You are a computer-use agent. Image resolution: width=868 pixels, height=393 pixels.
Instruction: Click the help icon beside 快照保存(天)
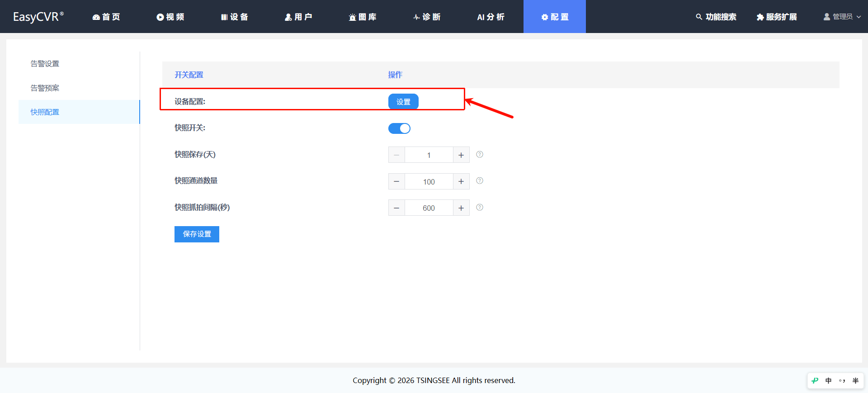pos(480,155)
